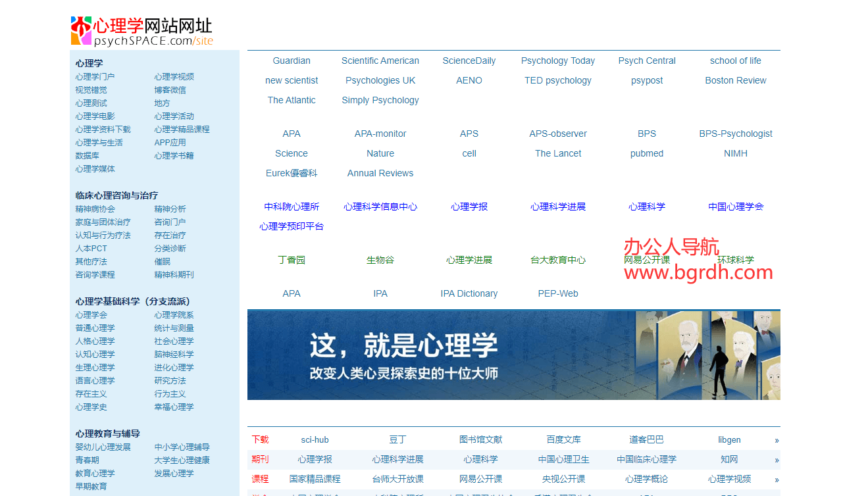
Task: Expand more 课程 entries via its chevron
Action: tap(777, 478)
